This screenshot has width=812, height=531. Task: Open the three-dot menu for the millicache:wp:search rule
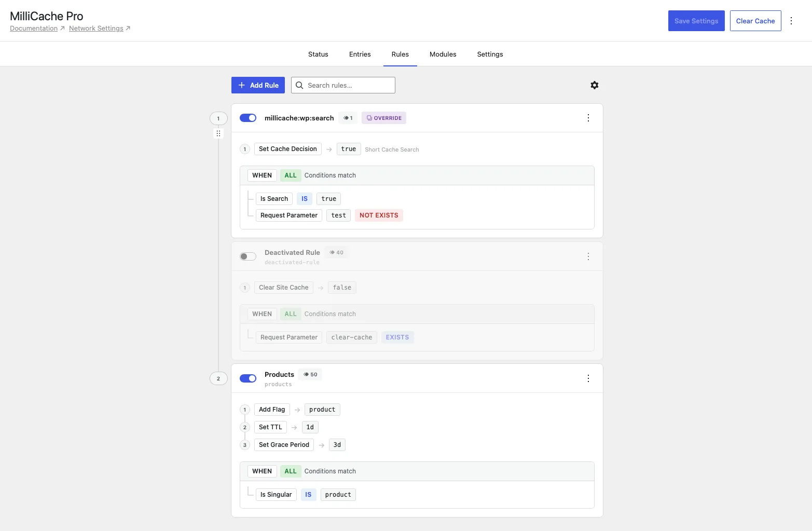point(588,118)
